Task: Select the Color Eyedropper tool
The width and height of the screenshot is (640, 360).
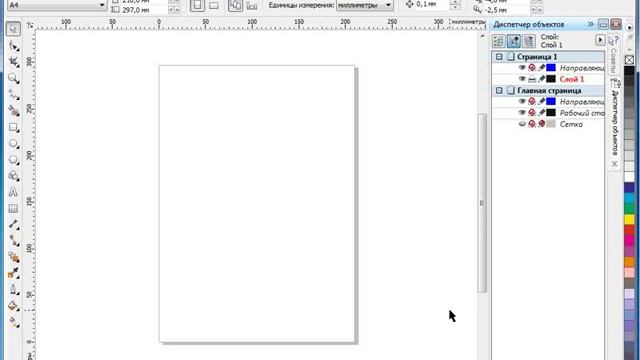Action: pyautogui.click(x=13, y=273)
